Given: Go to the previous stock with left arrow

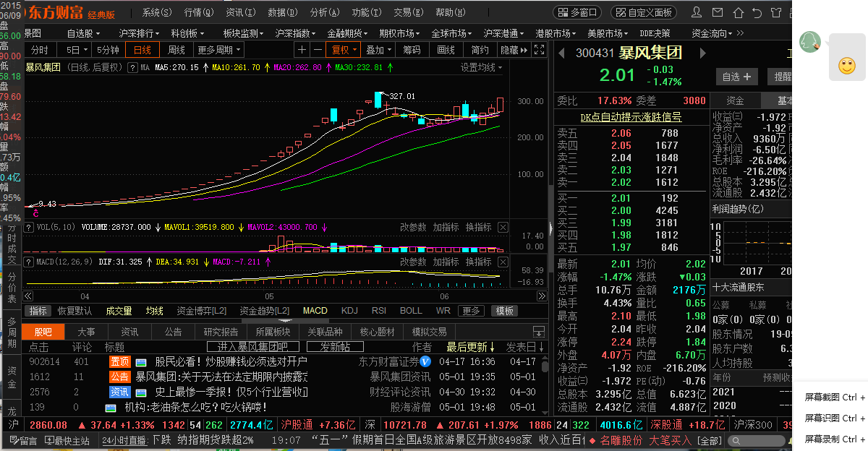Looking at the screenshot, I should pyautogui.click(x=561, y=53).
